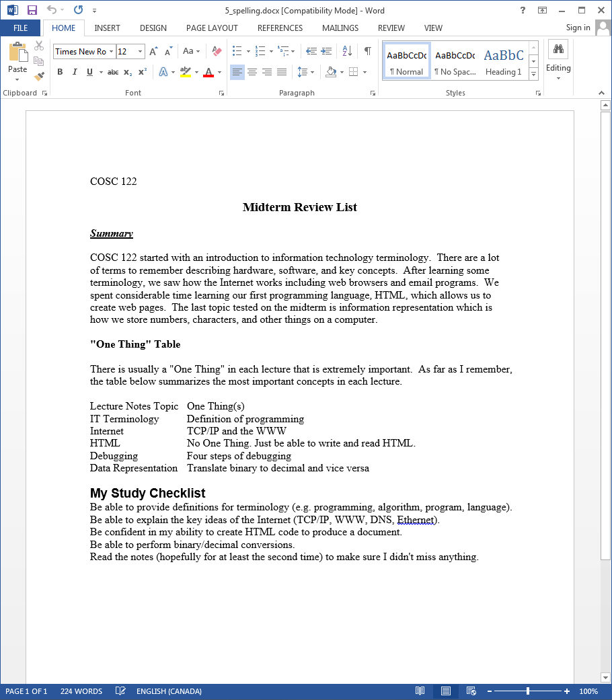Screen dimensions: 612x700
Task: Expand the Styles gallery More arrow
Action: [x=534, y=74]
